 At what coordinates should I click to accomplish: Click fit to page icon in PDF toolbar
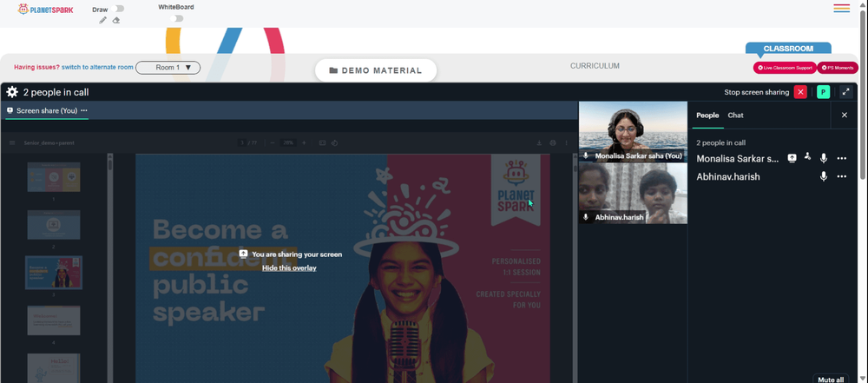click(x=322, y=143)
